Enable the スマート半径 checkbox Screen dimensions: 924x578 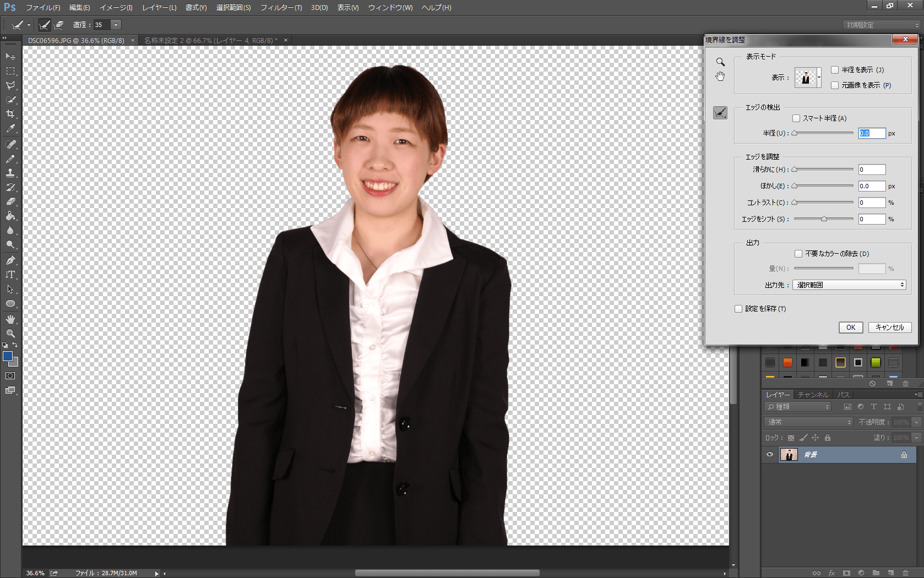[x=796, y=118]
